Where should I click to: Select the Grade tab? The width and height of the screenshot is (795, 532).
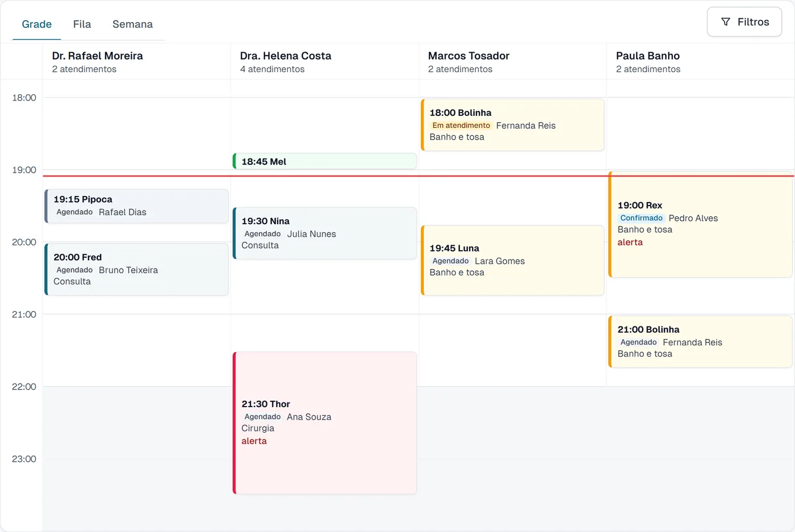tap(37, 24)
